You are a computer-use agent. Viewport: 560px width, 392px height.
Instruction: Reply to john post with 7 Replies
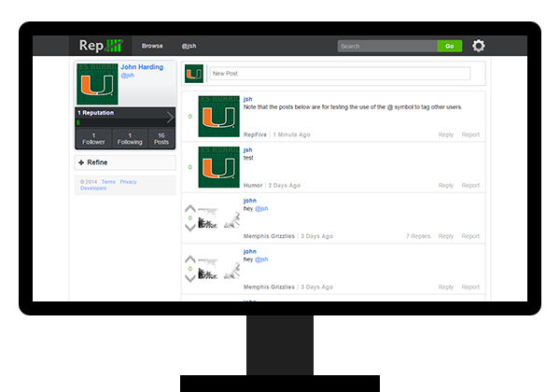tap(446, 236)
